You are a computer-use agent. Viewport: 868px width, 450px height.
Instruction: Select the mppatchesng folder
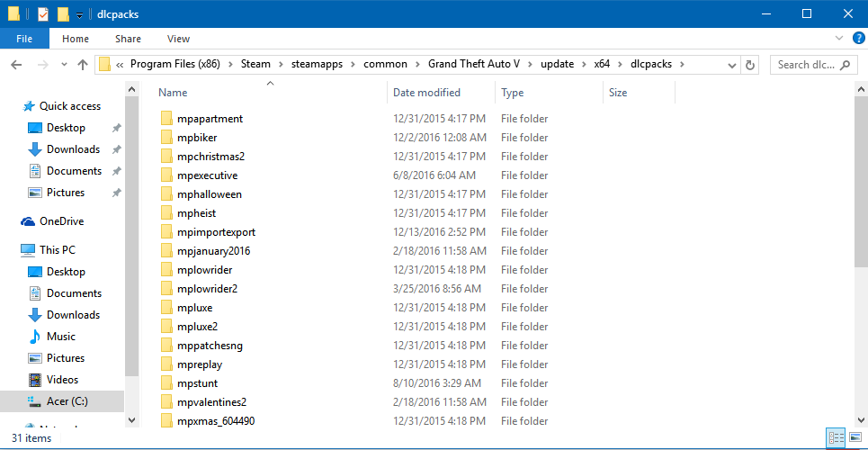[x=210, y=346]
